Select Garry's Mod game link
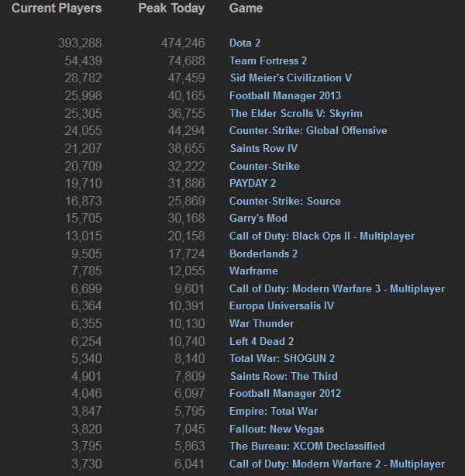Image resolution: width=465 pixels, height=476 pixels. (x=258, y=219)
